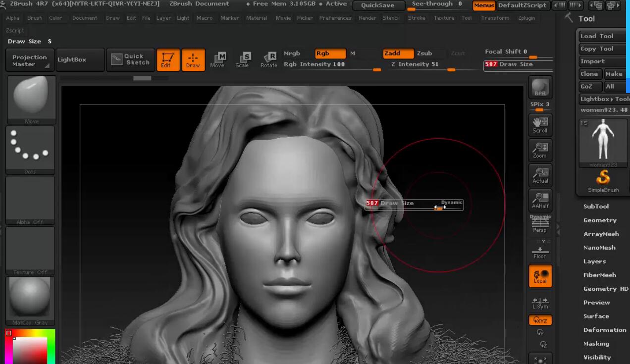630x364 pixels.
Task: Select the Scroll navigation icon
Action: [540, 124]
